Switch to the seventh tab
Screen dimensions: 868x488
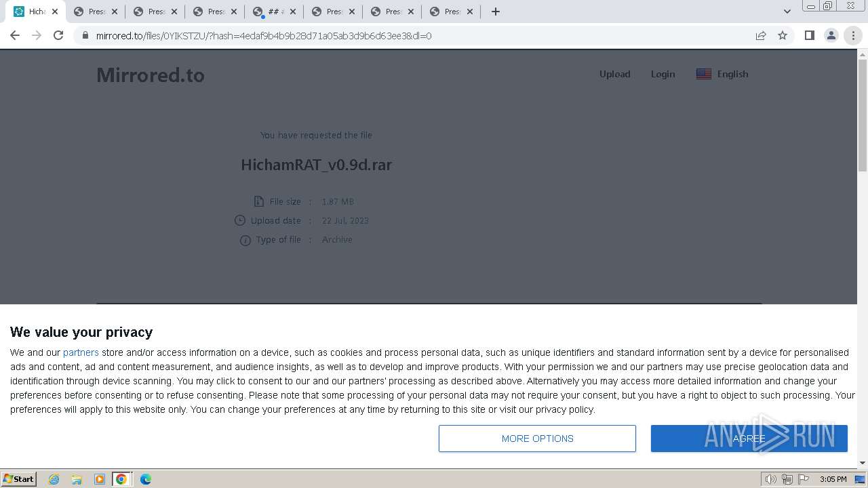pyautogui.click(x=393, y=12)
